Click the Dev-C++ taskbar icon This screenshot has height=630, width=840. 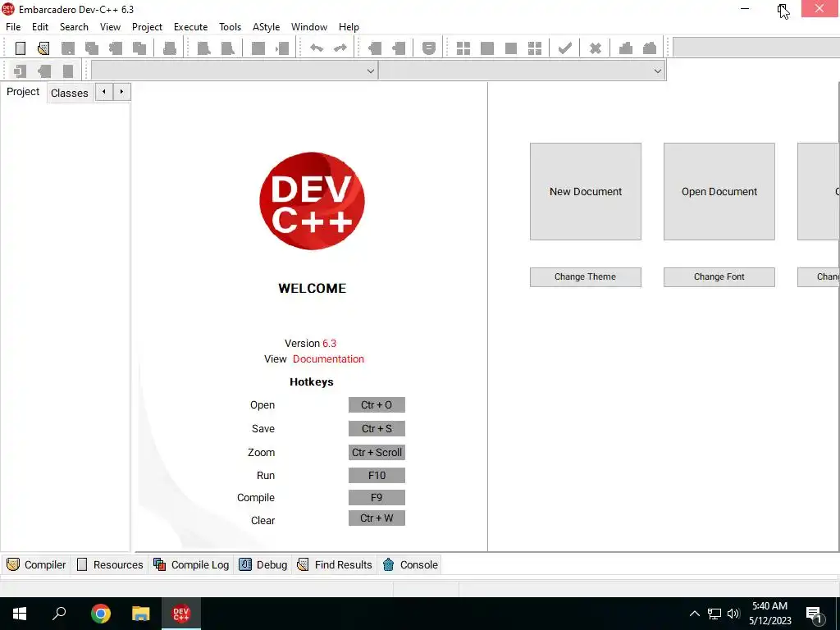(181, 614)
